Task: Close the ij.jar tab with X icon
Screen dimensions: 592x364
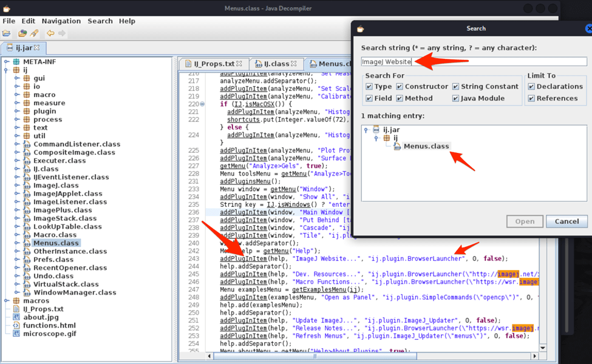Action: tap(36, 48)
